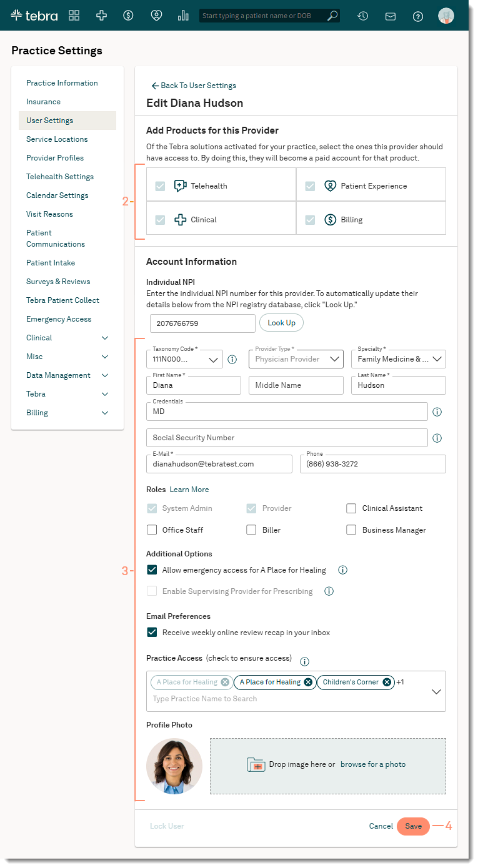Click the Middle Name field
Screen dimensions: 478x868
[296, 385]
